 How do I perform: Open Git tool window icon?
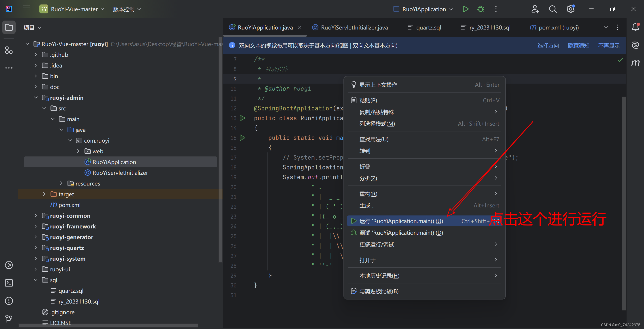[9, 318]
